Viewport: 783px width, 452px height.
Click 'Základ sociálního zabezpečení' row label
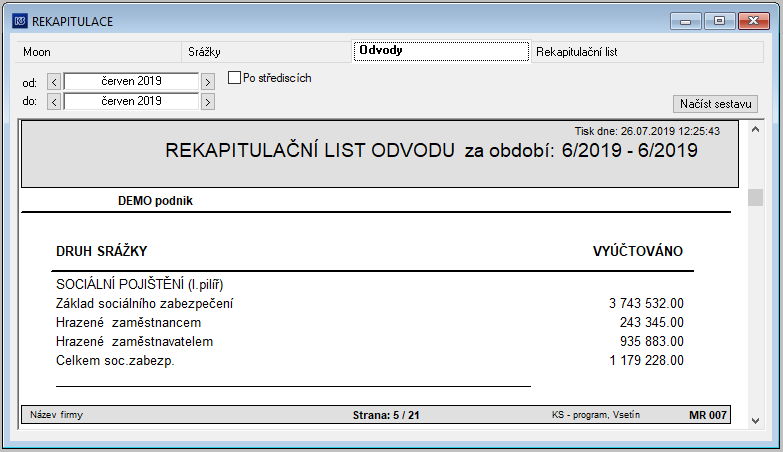point(144,304)
